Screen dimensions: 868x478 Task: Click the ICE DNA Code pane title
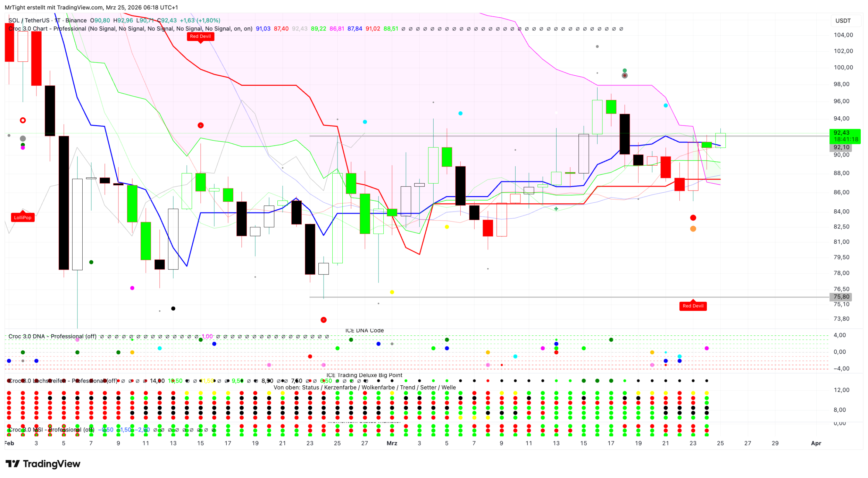coord(364,330)
